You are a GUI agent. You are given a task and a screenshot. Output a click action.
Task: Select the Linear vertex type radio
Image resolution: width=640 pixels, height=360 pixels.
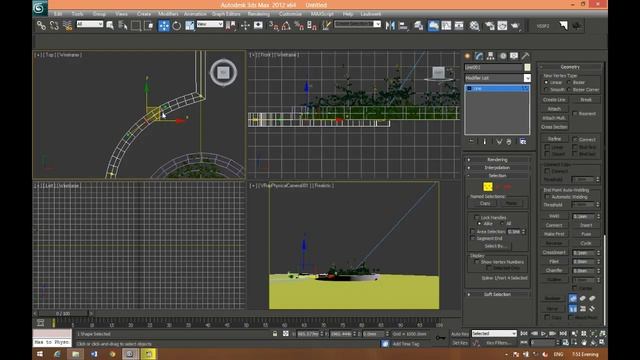click(x=546, y=82)
